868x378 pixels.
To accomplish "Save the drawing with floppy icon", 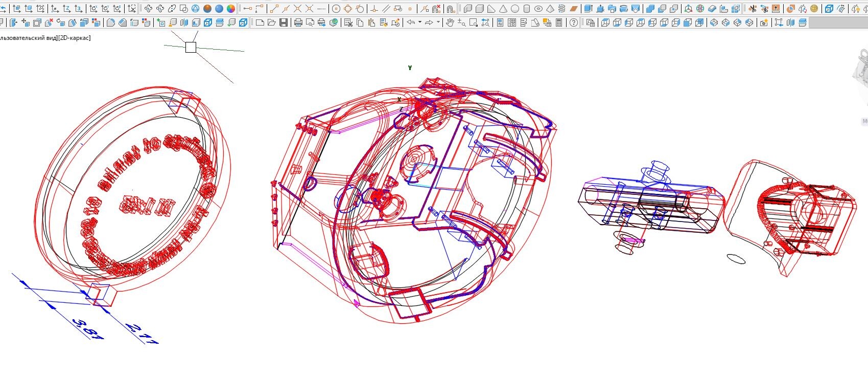I will click(283, 23).
